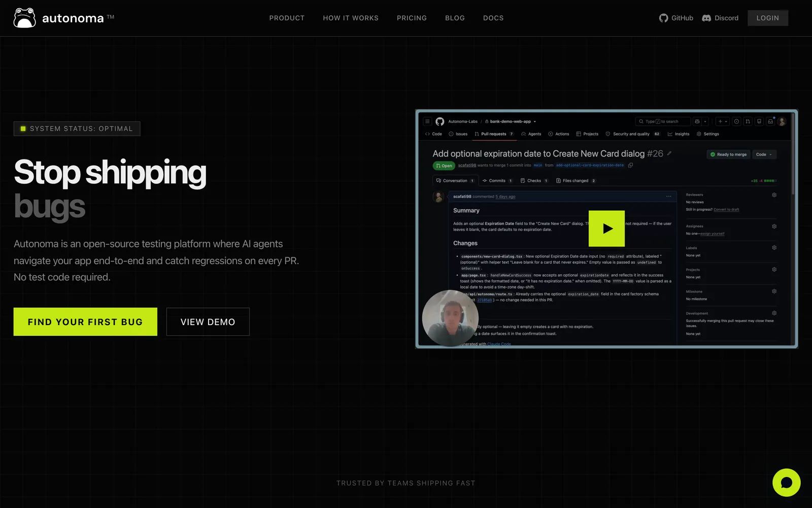Click the pencil edit-title icon beside #26
812x508 pixels.
pos(669,153)
